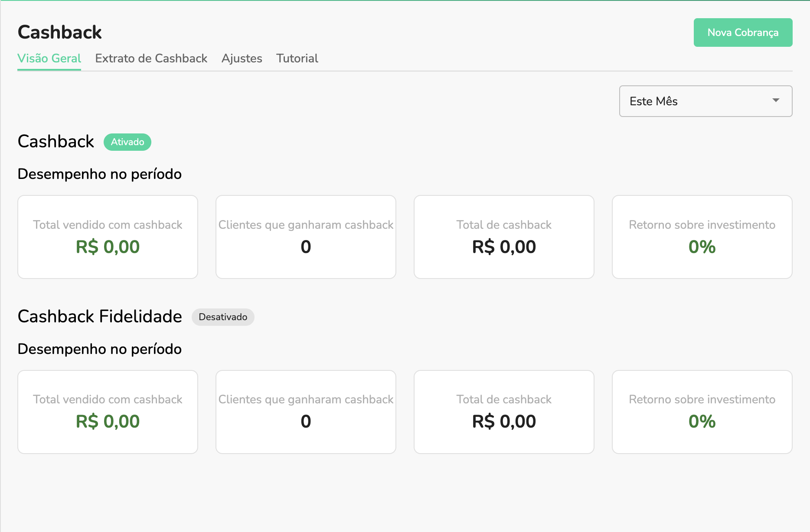Expand the period selector chevron arrow
Screen dimensions: 810x532
[x=776, y=101]
